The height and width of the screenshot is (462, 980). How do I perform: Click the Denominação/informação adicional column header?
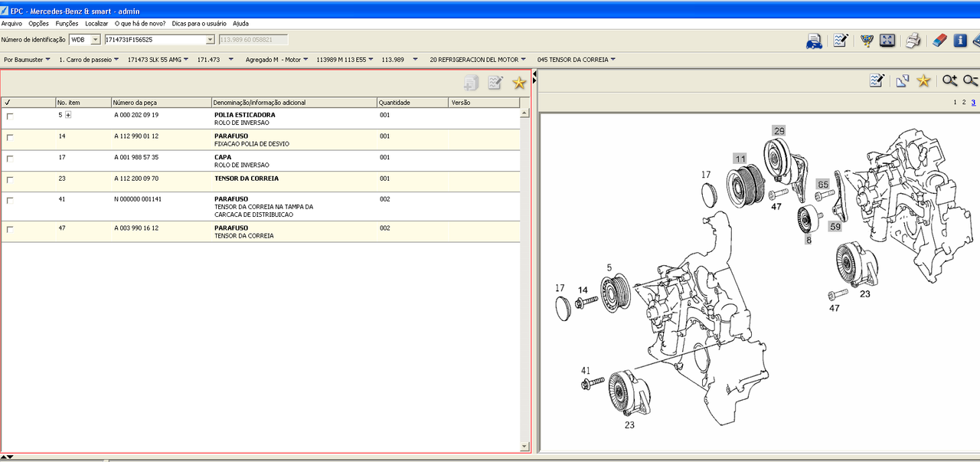[x=294, y=102]
